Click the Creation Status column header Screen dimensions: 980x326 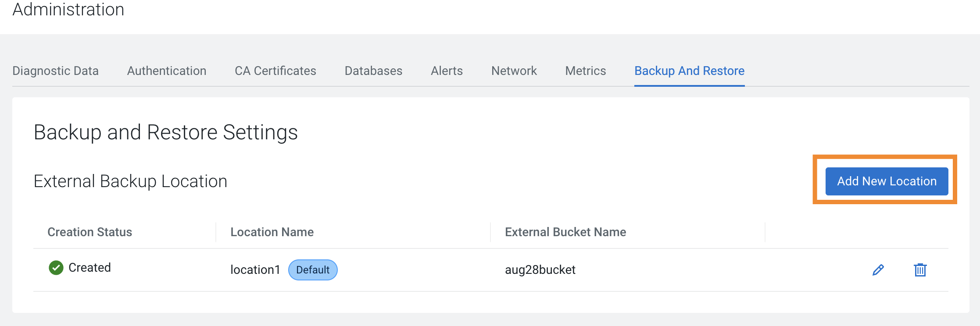click(x=89, y=232)
